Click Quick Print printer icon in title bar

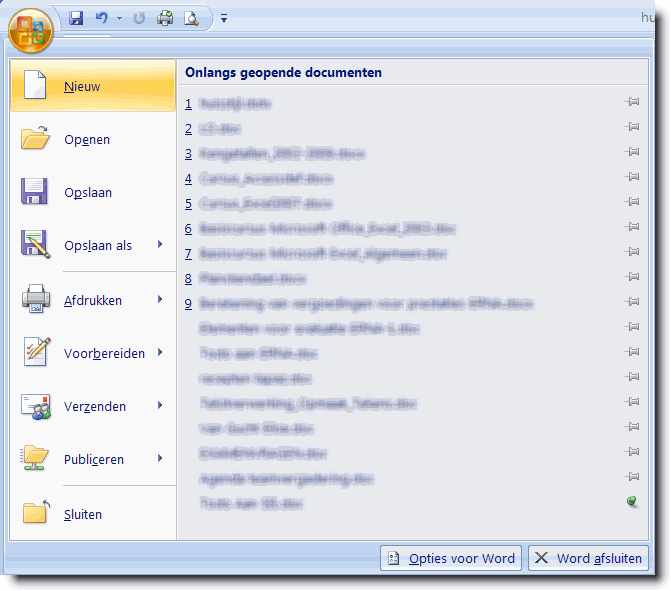[165, 18]
